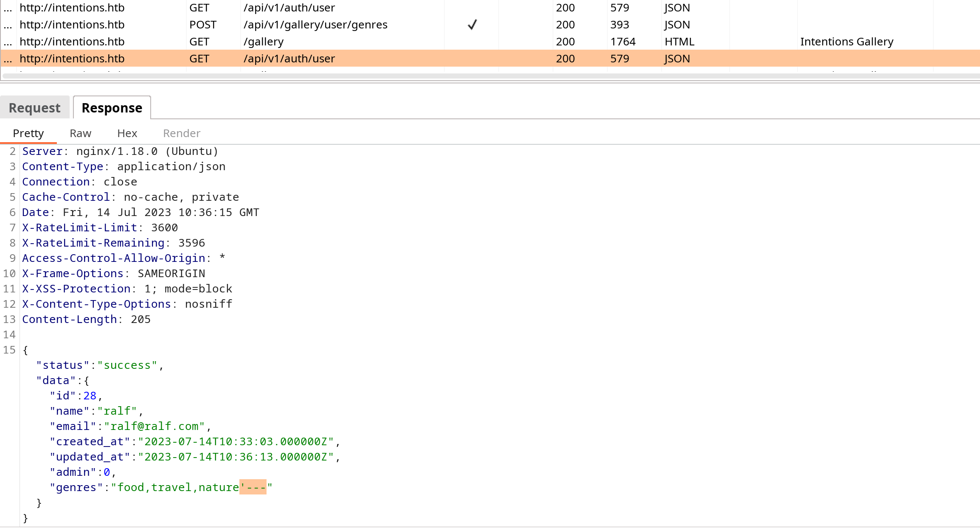Click the X-XSS-Protection header line

127,289
